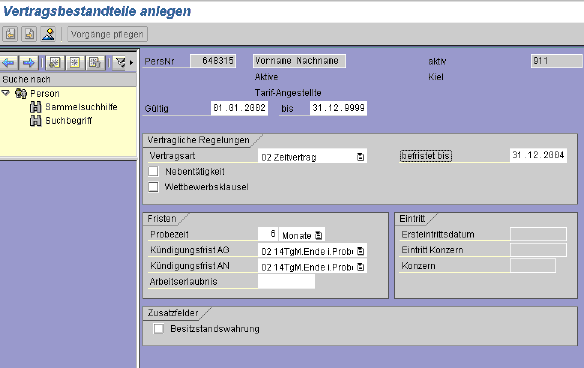Click the Fristen group title
Screen dimensions: 584x368
(x=162, y=219)
